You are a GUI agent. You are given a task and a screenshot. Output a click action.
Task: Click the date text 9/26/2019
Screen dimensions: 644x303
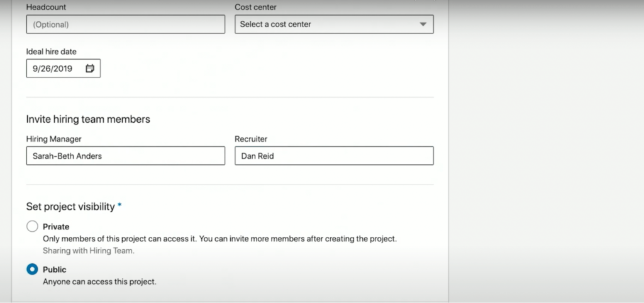[53, 69]
